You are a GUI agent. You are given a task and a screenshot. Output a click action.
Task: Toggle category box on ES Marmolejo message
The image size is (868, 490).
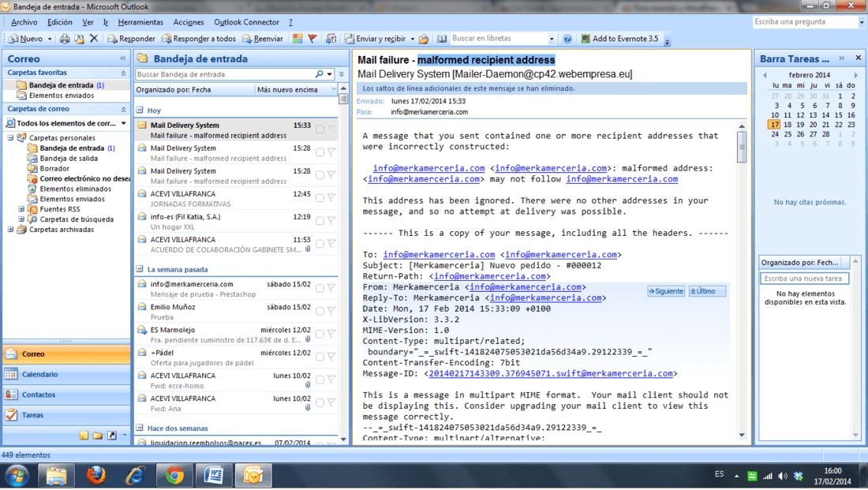click(320, 334)
